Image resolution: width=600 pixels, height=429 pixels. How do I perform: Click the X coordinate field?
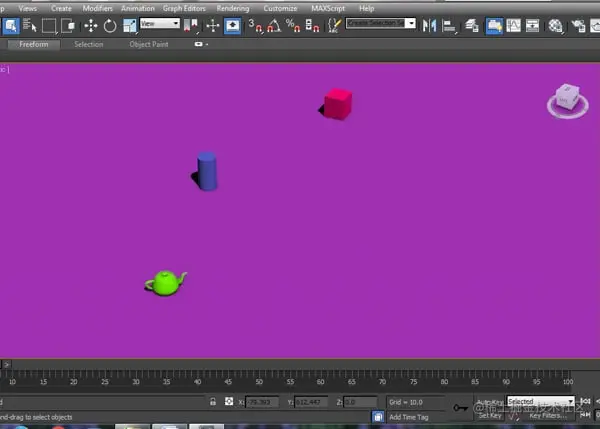pos(262,402)
